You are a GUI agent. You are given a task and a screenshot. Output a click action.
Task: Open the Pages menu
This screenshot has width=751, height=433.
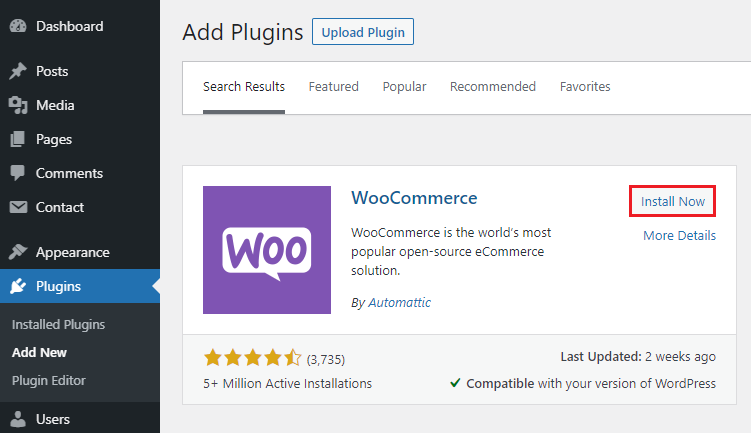[54, 139]
